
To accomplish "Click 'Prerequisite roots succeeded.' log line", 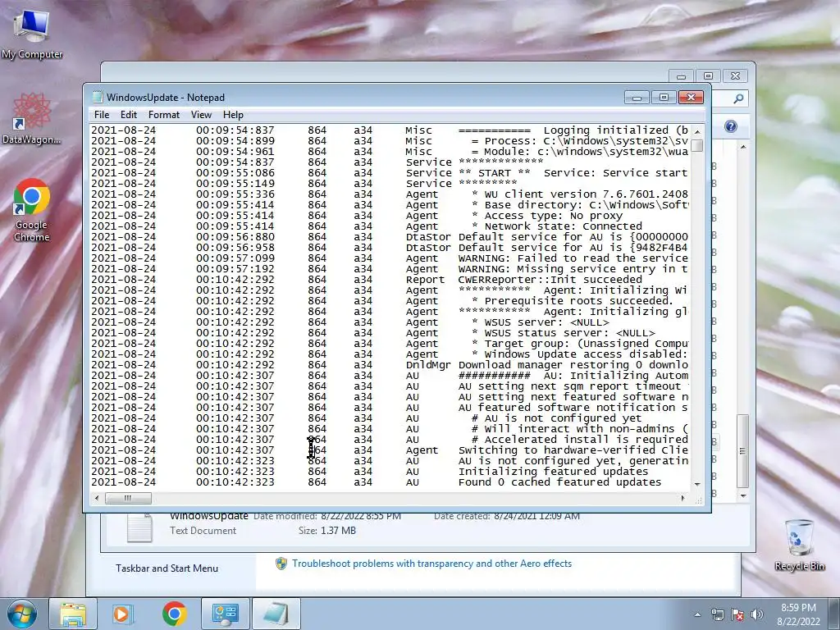I will tap(572, 301).
